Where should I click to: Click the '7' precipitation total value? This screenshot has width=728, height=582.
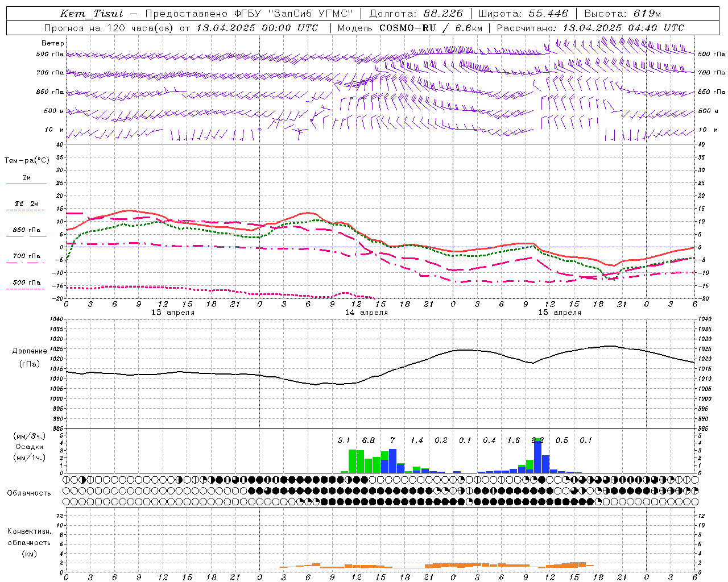point(392,440)
